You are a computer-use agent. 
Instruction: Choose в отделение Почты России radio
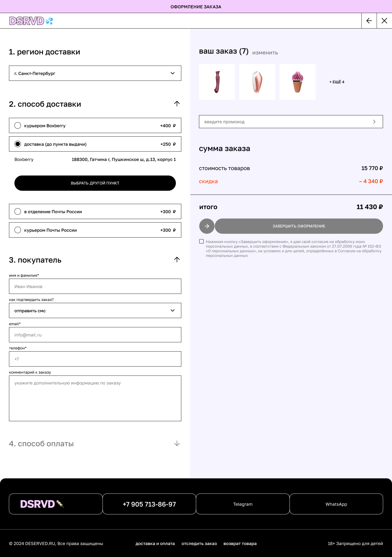[x=18, y=211]
